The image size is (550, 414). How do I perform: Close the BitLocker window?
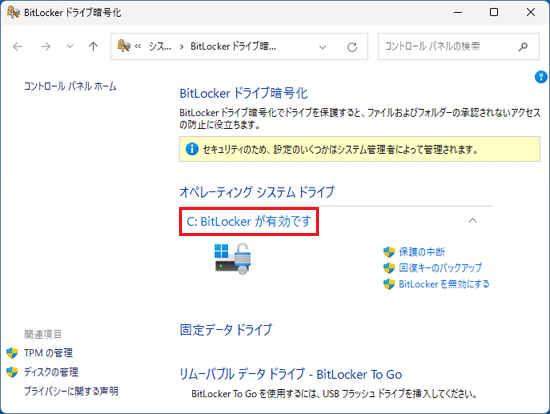pos(530,12)
